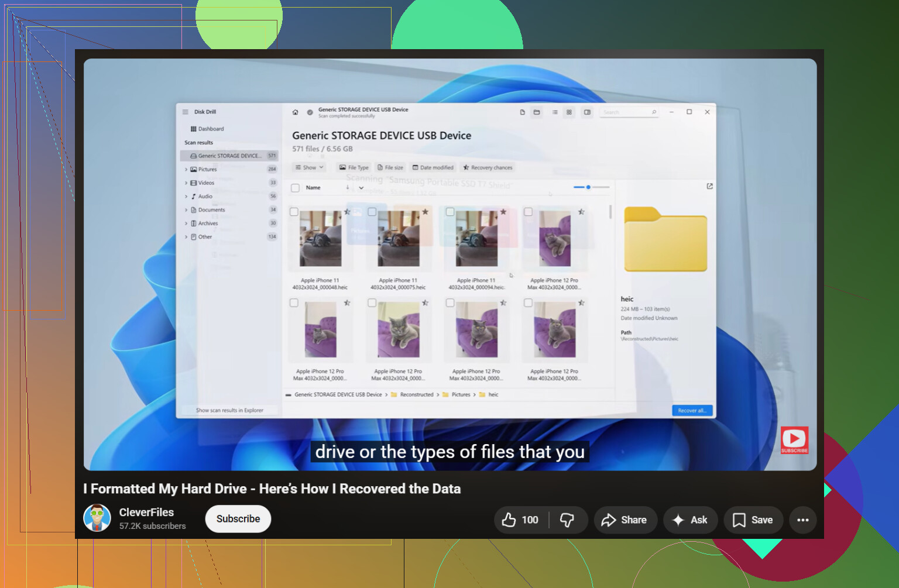The image size is (899, 588).
Task: Click the white Subscribe button
Action: (238, 519)
